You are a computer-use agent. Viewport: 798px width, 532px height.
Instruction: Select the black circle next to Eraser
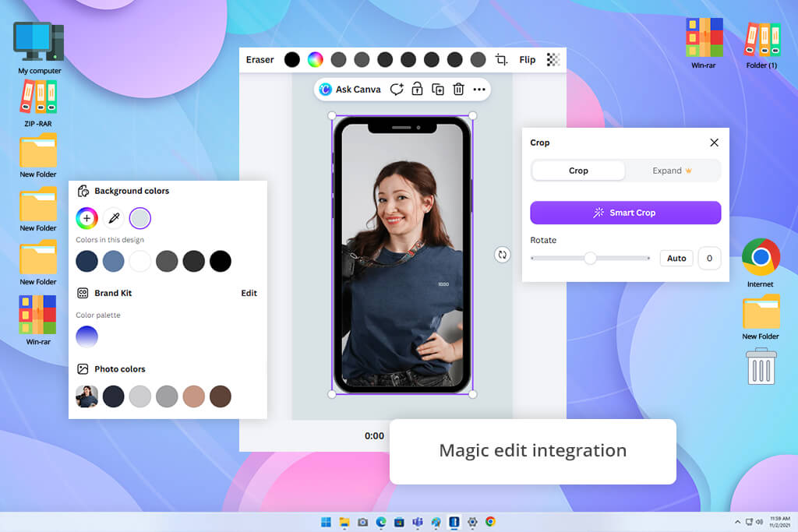292,59
